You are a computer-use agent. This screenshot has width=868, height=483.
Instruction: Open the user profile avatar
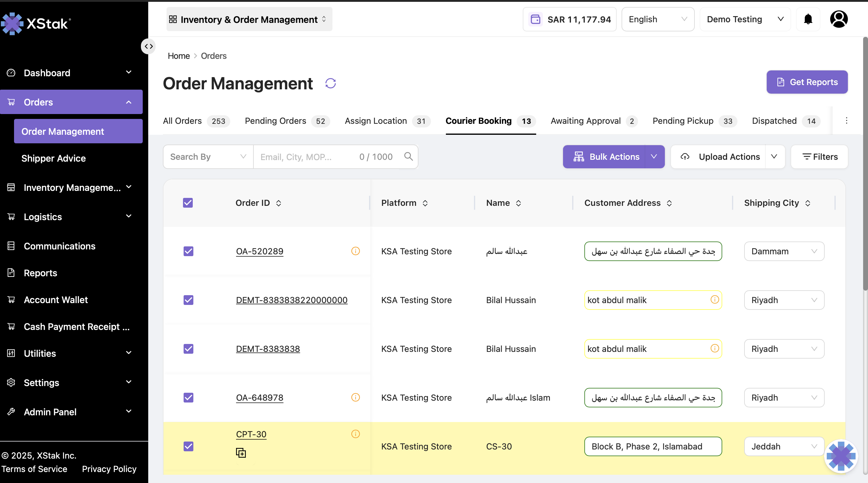(x=839, y=19)
